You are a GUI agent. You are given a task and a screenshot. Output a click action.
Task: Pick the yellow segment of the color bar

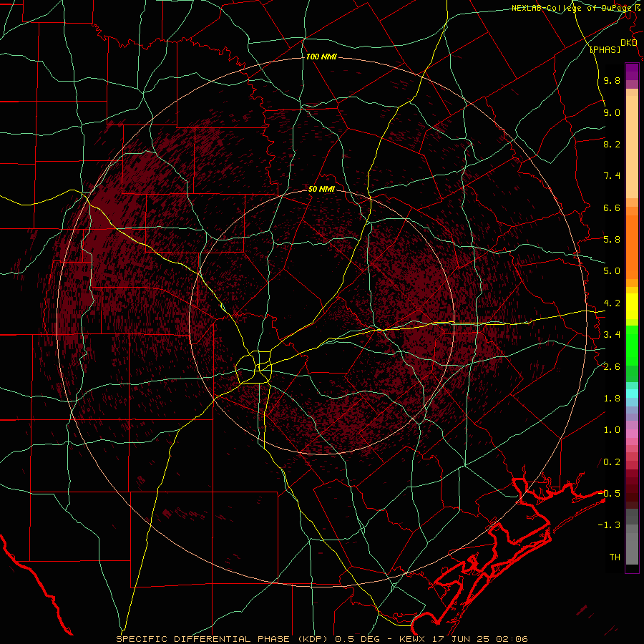(632, 306)
